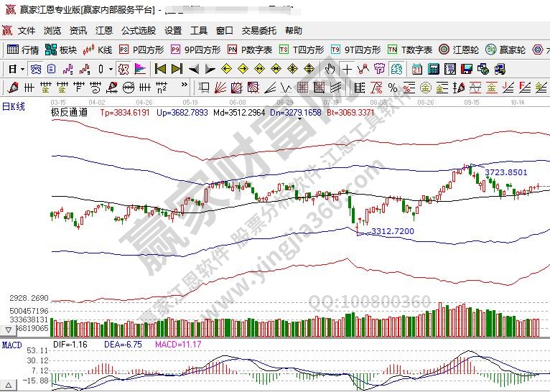Click the 极反通道 indicator label

point(69,113)
